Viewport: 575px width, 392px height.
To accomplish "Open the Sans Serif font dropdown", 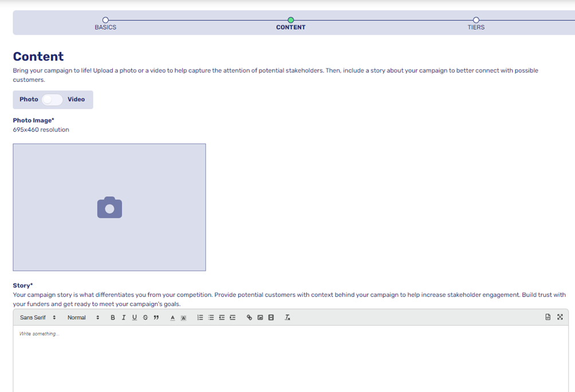I will [x=38, y=318].
